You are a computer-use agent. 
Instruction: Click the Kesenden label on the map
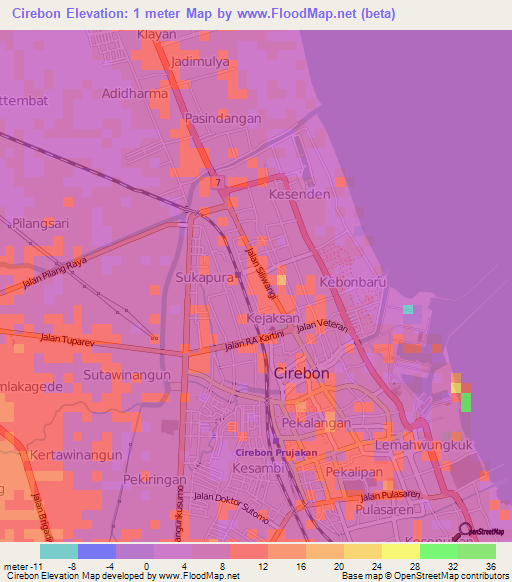coord(300,194)
